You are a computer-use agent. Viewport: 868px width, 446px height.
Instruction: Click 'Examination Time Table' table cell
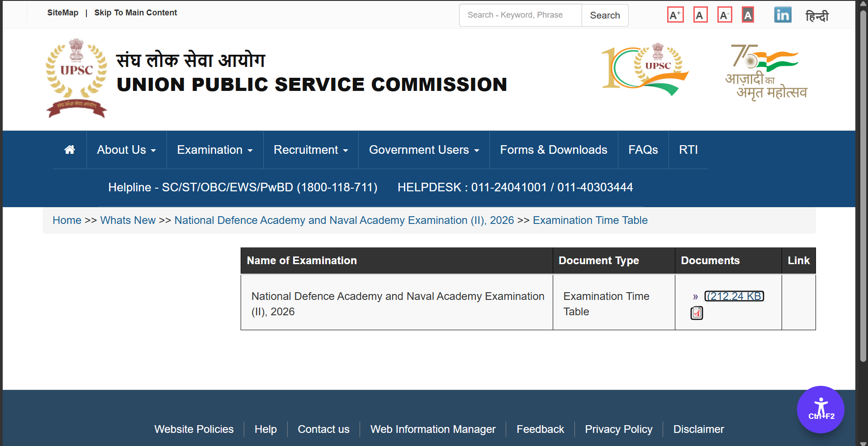[614, 304]
